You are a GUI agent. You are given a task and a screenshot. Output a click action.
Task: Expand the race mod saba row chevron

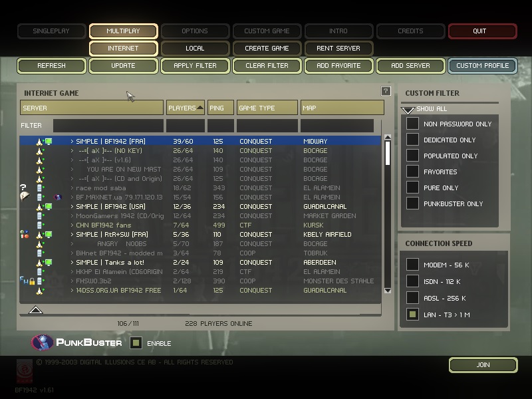click(72, 188)
